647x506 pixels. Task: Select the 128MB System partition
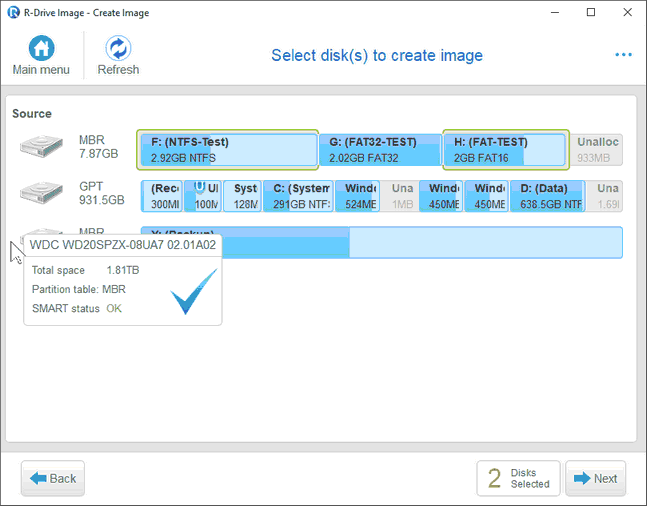242,196
